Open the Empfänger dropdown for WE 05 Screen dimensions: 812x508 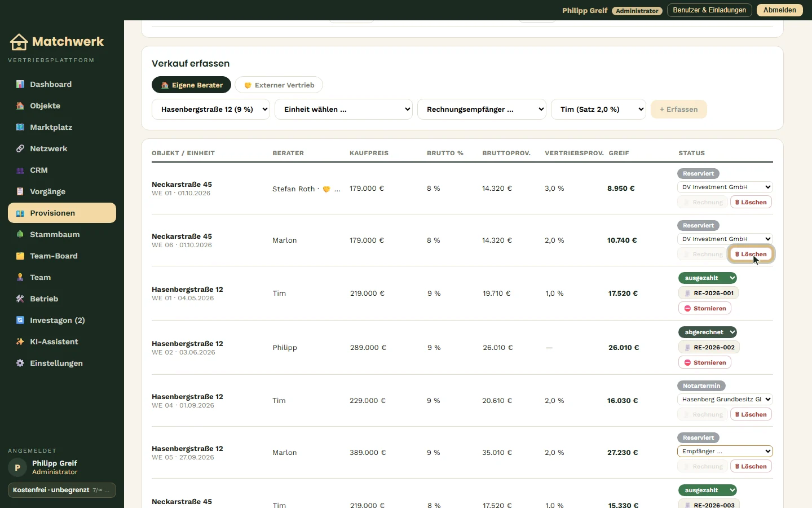(x=725, y=451)
